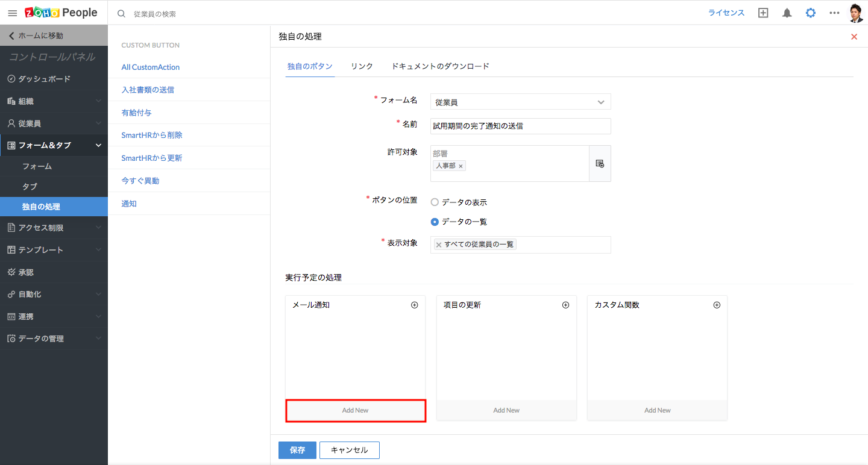
Task: Remove the 人事部 tag
Action: coord(461,166)
